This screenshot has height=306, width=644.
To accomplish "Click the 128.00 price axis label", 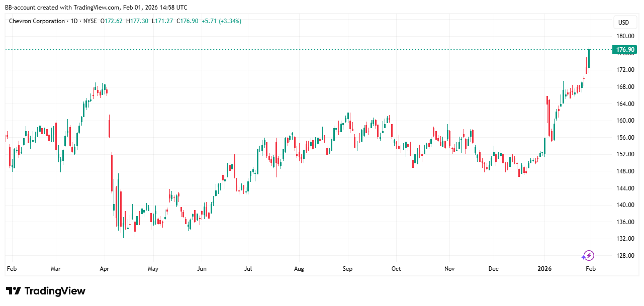I will click(625, 255).
